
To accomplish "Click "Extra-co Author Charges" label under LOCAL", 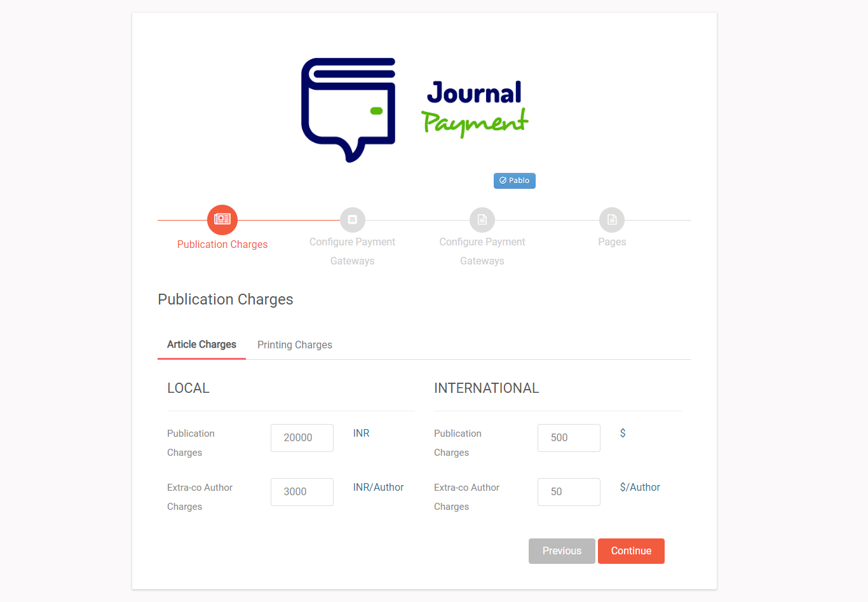I will pos(200,497).
